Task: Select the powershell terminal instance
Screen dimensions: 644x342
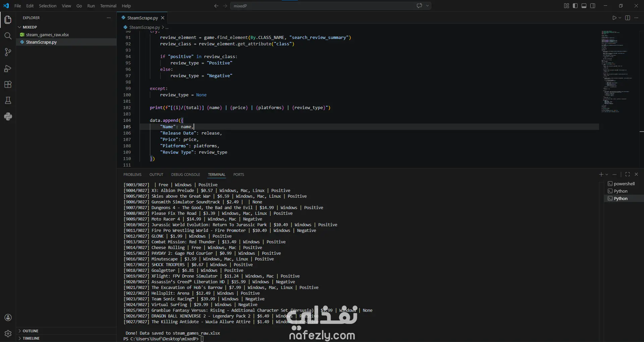Action: (624, 184)
